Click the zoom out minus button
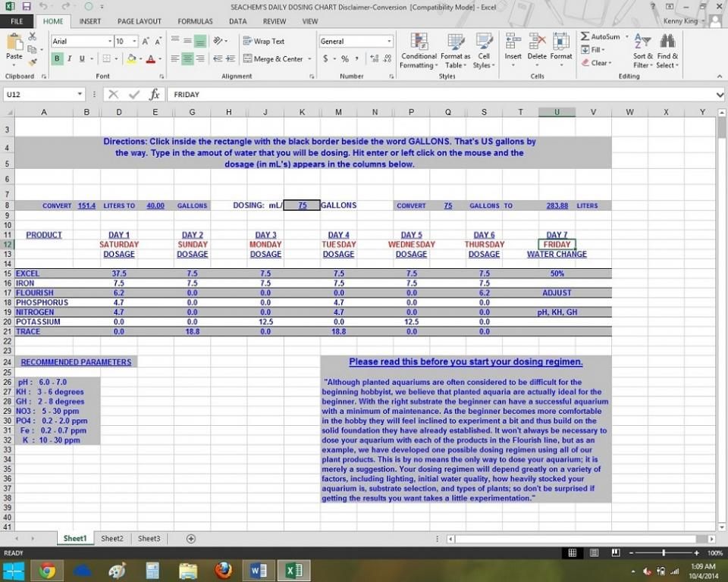The height and width of the screenshot is (582, 728). tap(632, 553)
